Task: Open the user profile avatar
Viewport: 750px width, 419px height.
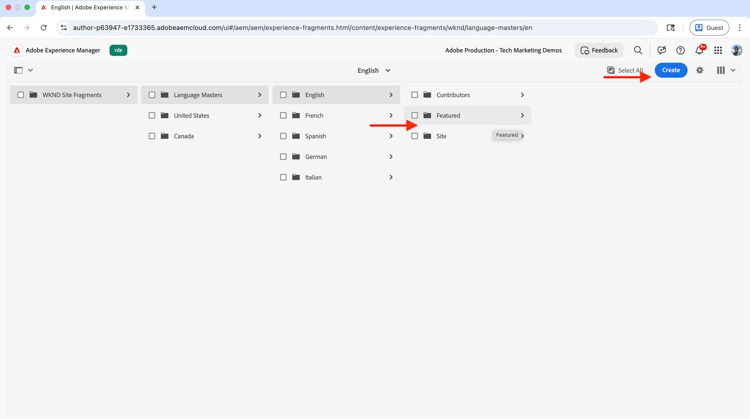Action: click(737, 50)
